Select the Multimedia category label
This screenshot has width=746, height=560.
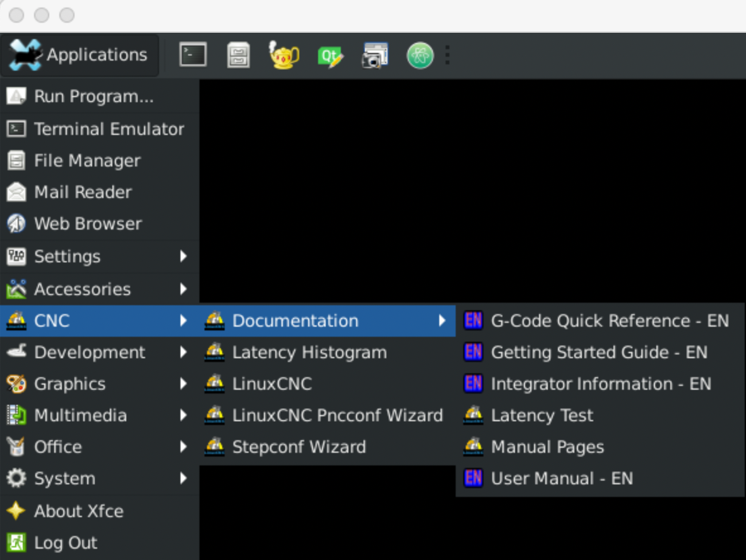[x=80, y=416]
